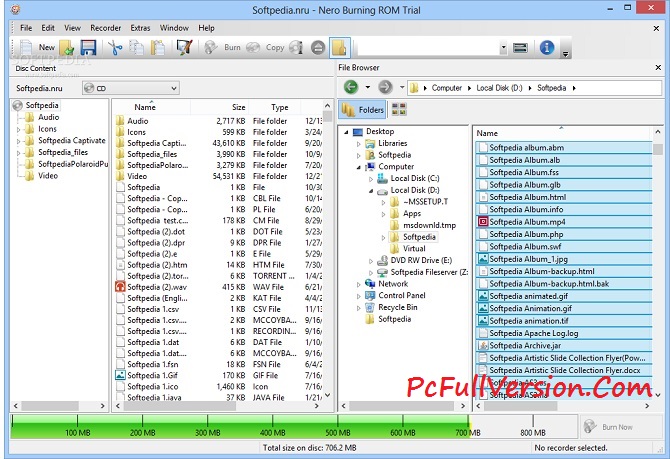Open the Window menu

tap(174, 28)
